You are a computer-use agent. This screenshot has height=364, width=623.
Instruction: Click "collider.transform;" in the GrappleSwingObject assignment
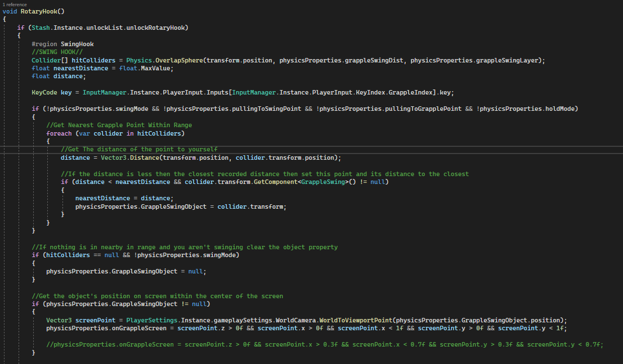252,206
